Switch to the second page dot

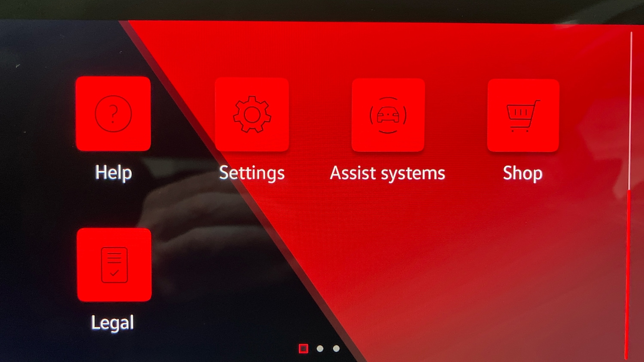coord(320,349)
